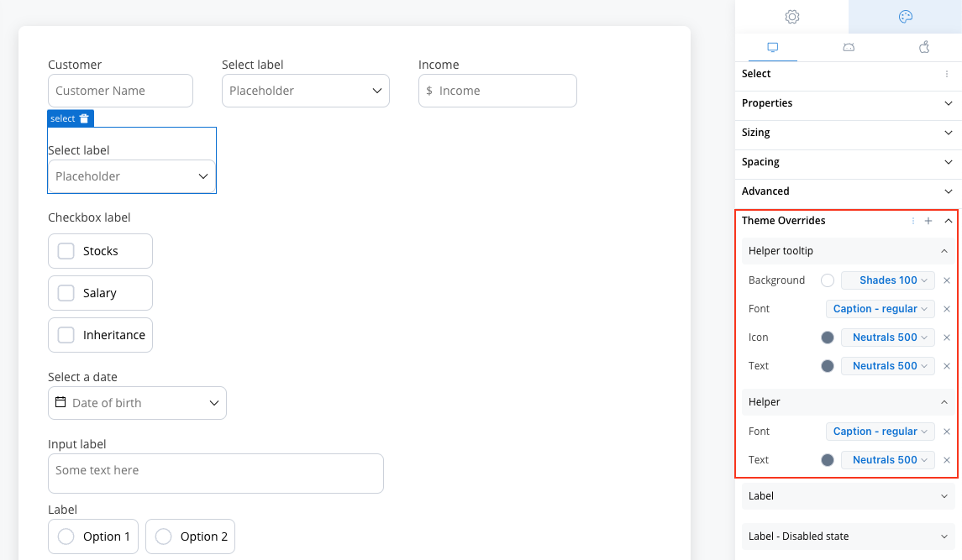Open options menu next to Select header

coord(947,74)
